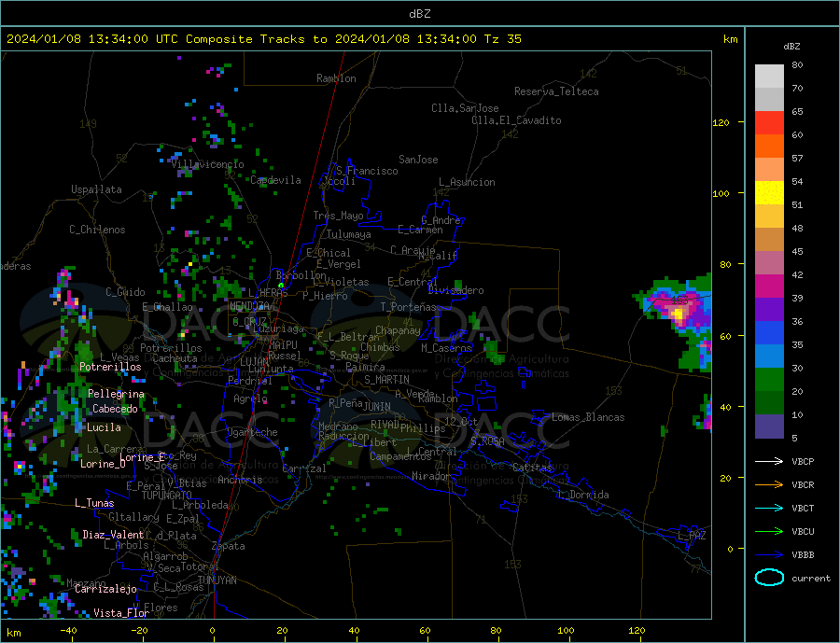Click the 'VBCT' legend label
The height and width of the screenshot is (643, 840).
click(x=803, y=508)
